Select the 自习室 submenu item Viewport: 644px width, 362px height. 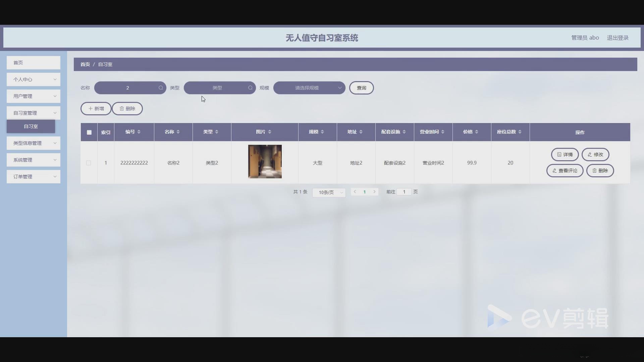pyautogui.click(x=31, y=126)
